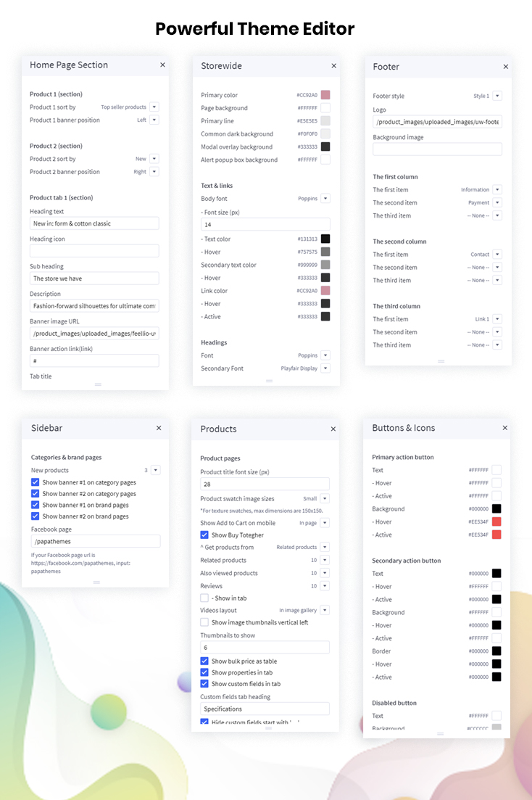Close the Storewide settings panel
532x800 pixels.
333,66
